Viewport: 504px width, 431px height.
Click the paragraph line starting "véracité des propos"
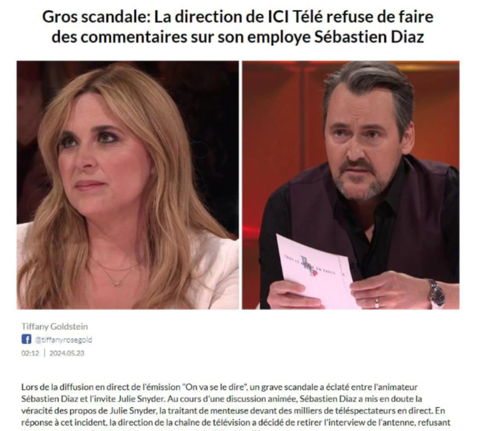coord(233,410)
